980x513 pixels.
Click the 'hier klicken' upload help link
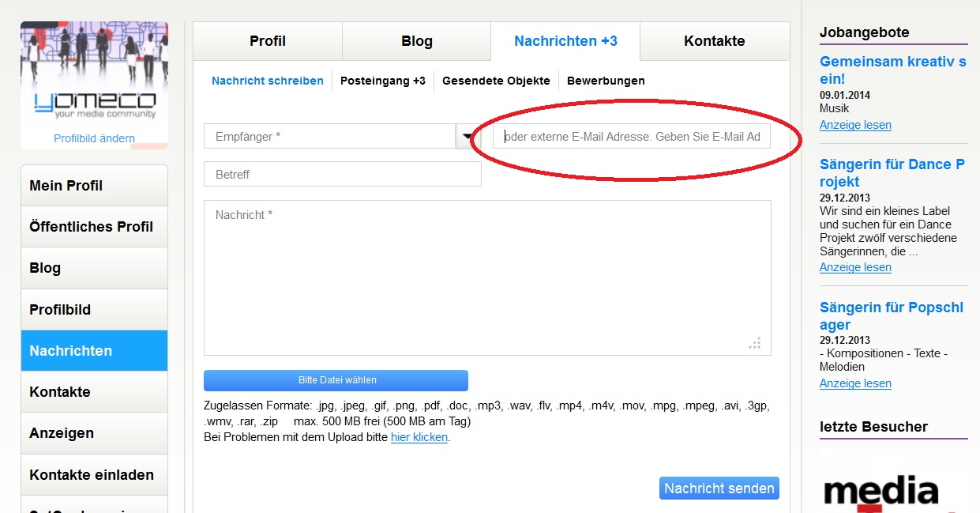[x=419, y=437]
